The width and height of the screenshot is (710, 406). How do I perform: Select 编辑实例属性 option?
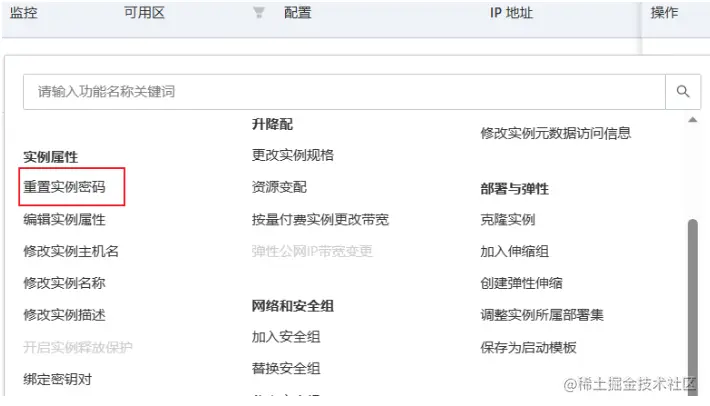pyautogui.click(x=64, y=220)
